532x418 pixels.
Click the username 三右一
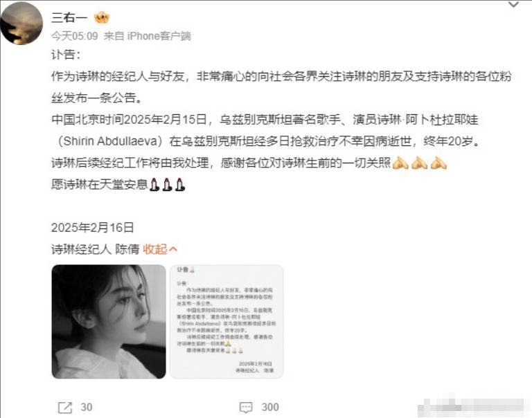coord(69,17)
